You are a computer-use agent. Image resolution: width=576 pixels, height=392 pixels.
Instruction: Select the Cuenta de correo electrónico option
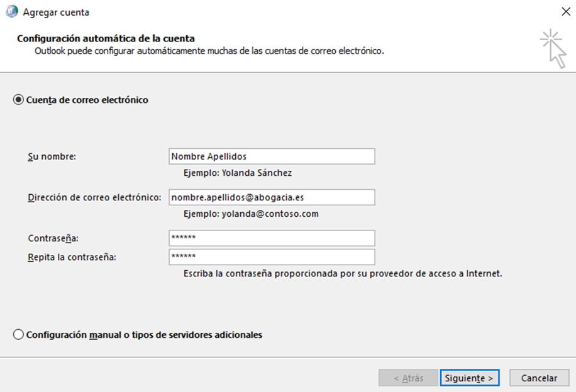pos(19,100)
